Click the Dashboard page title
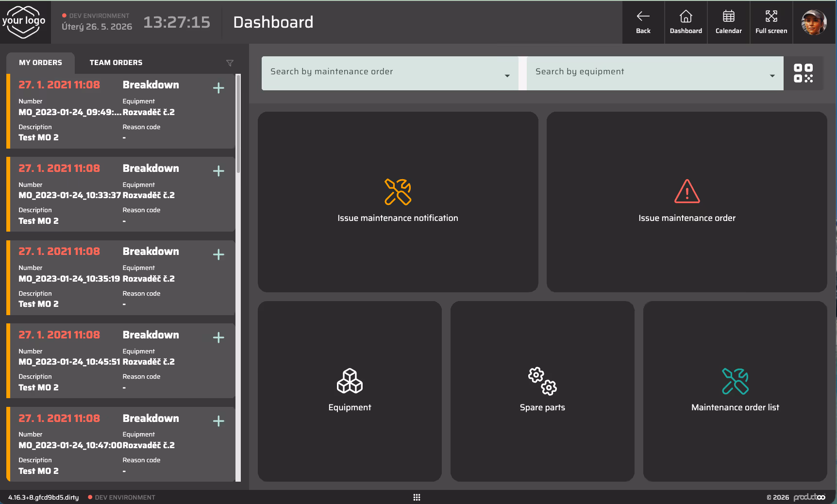This screenshot has width=837, height=504. (x=273, y=22)
